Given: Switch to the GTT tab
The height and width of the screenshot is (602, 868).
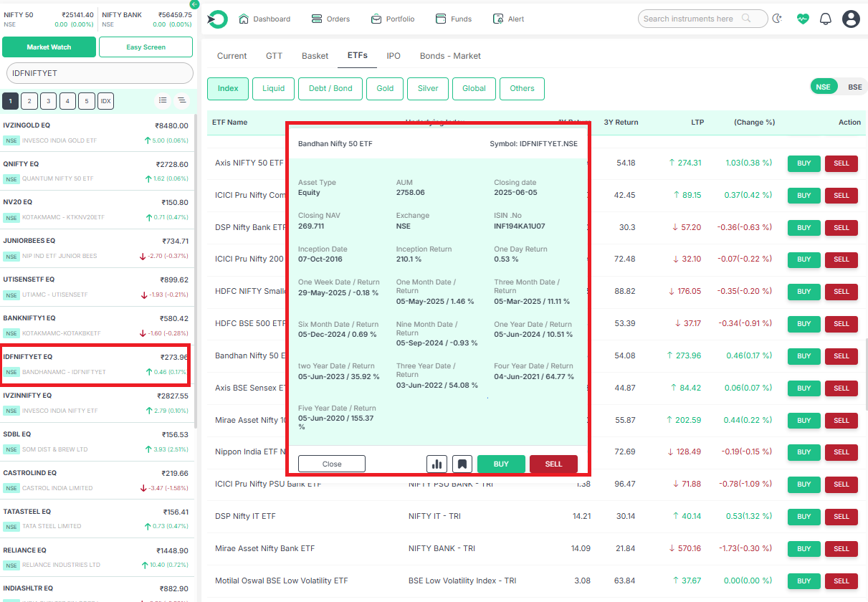Looking at the screenshot, I should (274, 56).
